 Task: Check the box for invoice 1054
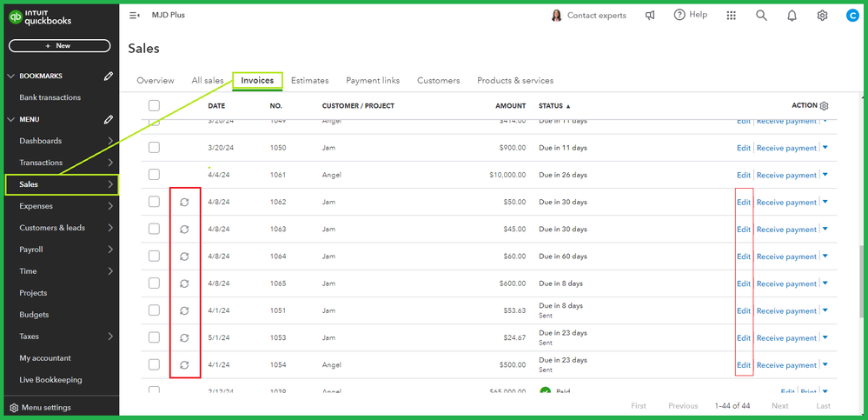click(x=154, y=364)
